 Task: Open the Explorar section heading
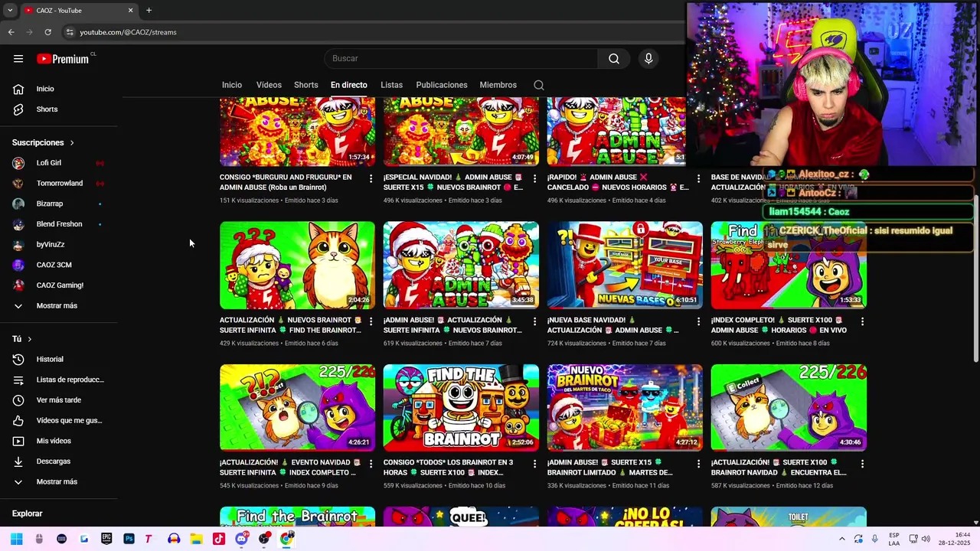click(x=27, y=514)
